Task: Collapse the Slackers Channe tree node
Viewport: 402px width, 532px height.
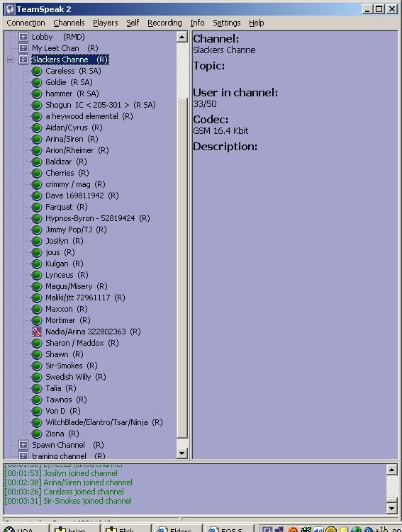Action: [x=11, y=60]
